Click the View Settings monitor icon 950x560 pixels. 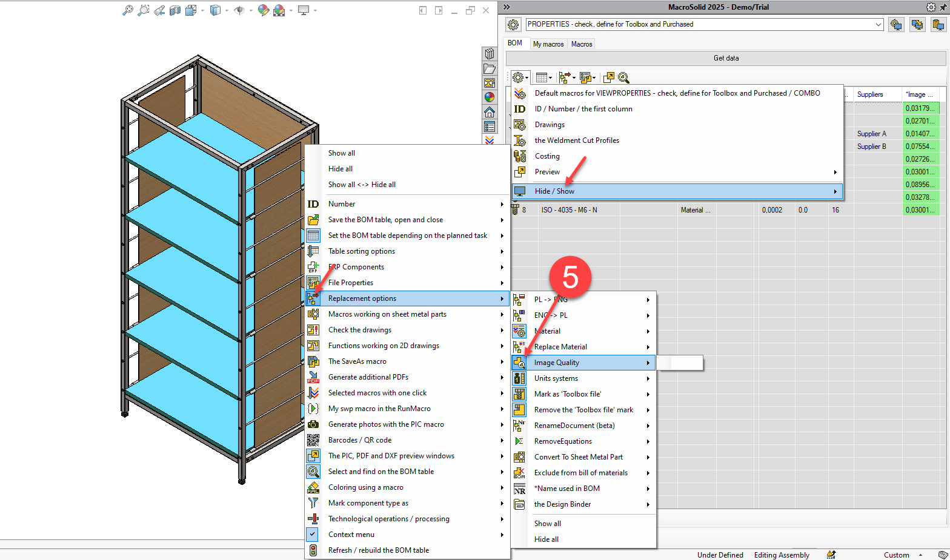304,10
